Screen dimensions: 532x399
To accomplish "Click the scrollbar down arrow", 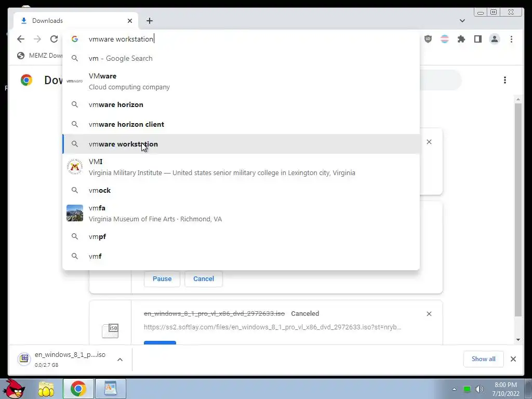I will pyautogui.click(x=518, y=340).
